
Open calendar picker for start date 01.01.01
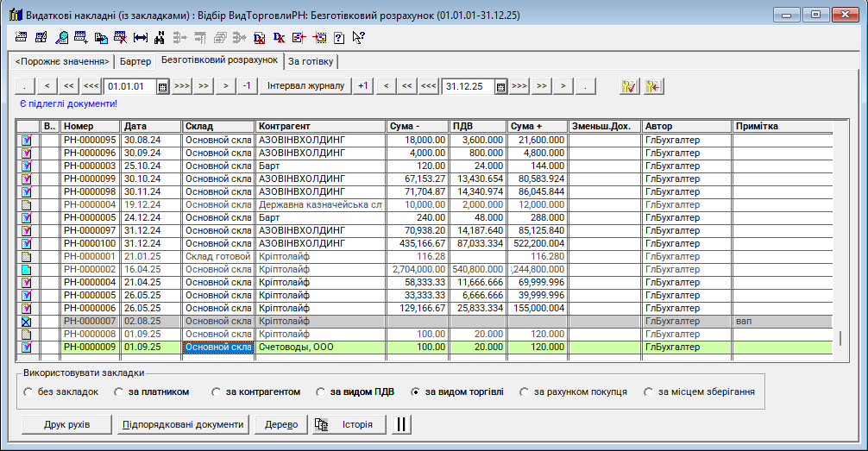(162, 86)
